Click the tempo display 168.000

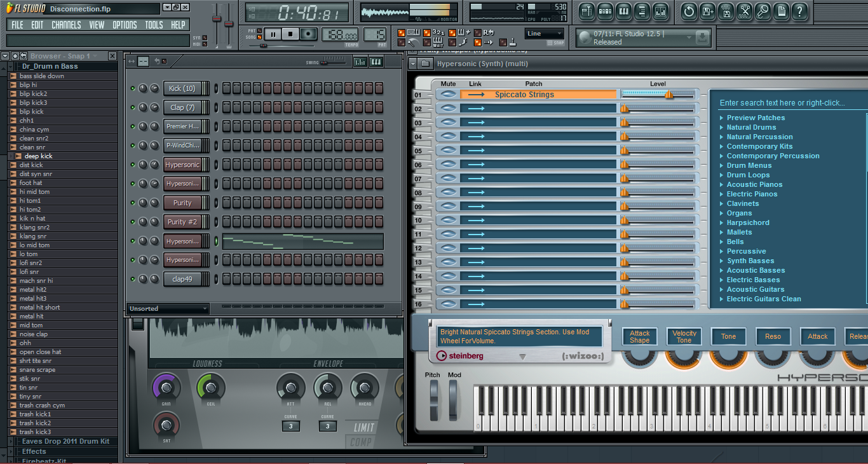click(340, 34)
